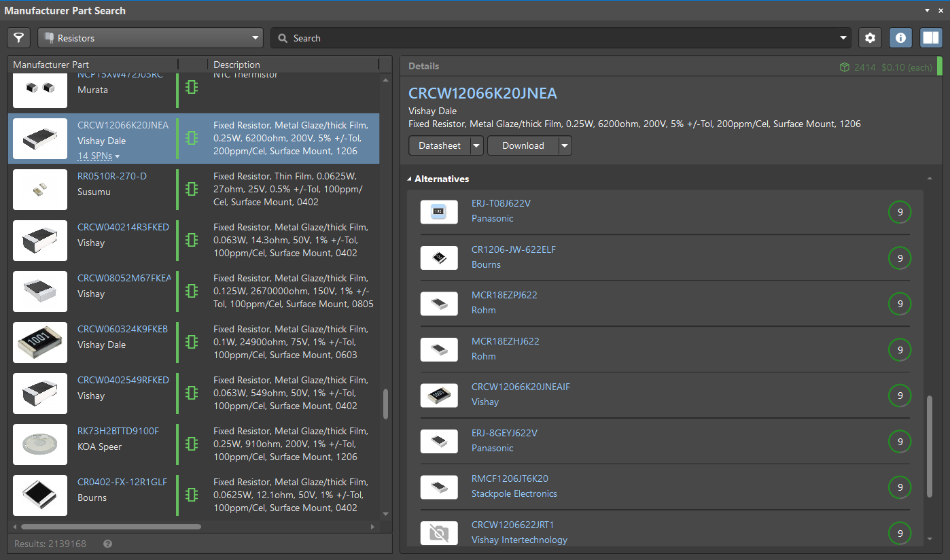The height and width of the screenshot is (560, 950).
Task: Click rank 9 circle for CRCW12066K20JNEAIF
Action: click(900, 396)
